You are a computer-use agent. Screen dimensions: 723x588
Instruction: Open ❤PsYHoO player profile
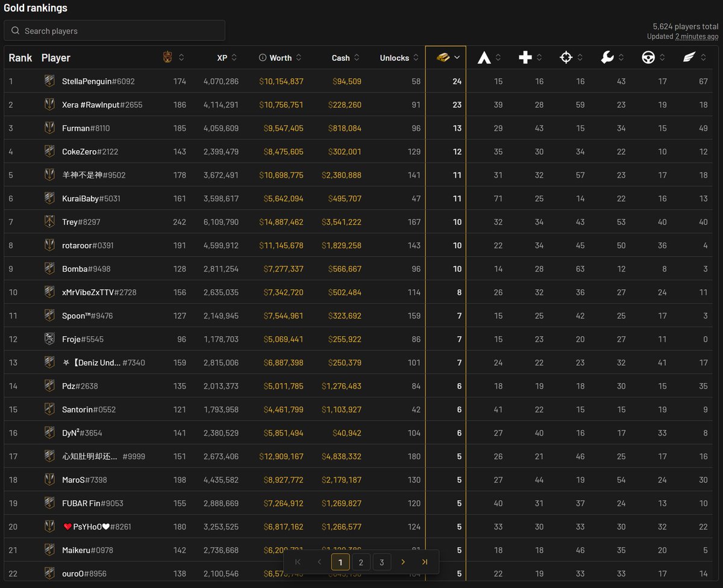click(97, 527)
